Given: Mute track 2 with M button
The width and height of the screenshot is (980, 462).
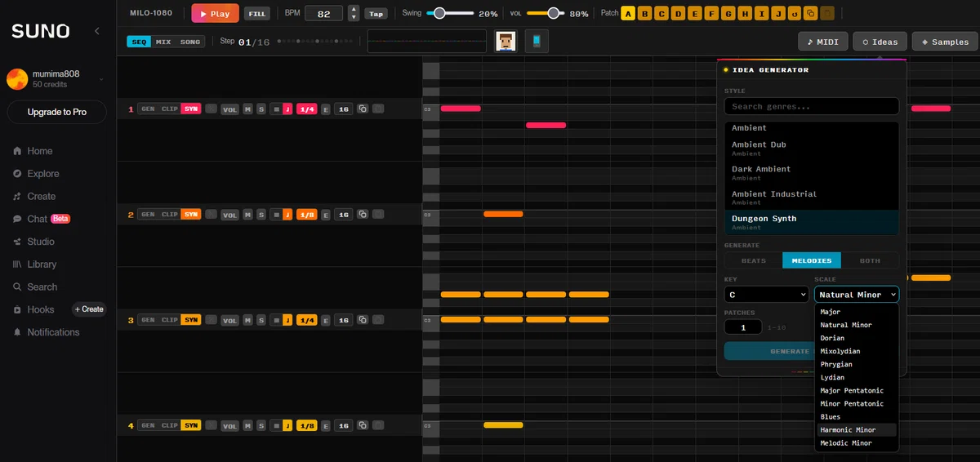Looking at the screenshot, I should pos(247,215).
